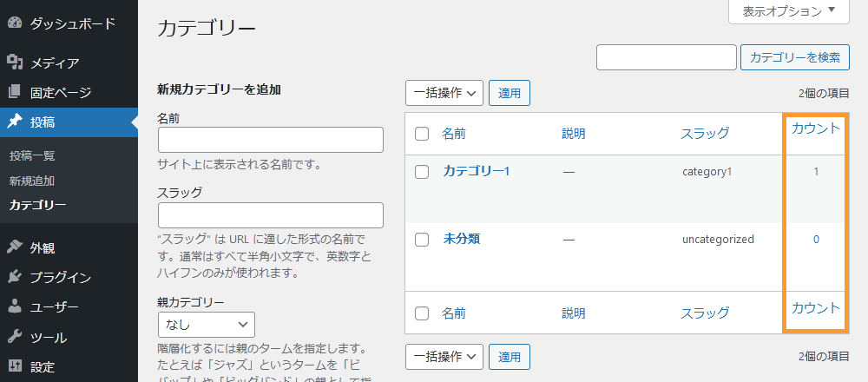Tick the checkbox for カテゴリー1 row
The height and width of the screenshot is (382, 868).
(x=422, y=172)
